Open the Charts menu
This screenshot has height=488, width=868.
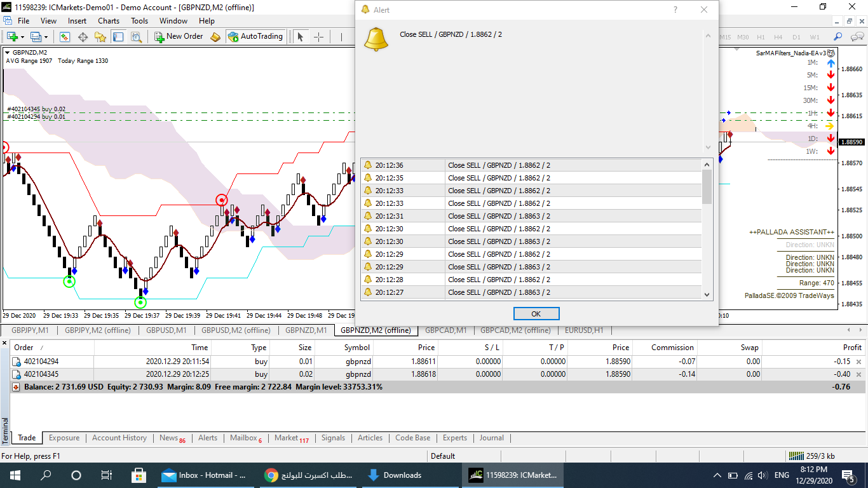point(109,21)
